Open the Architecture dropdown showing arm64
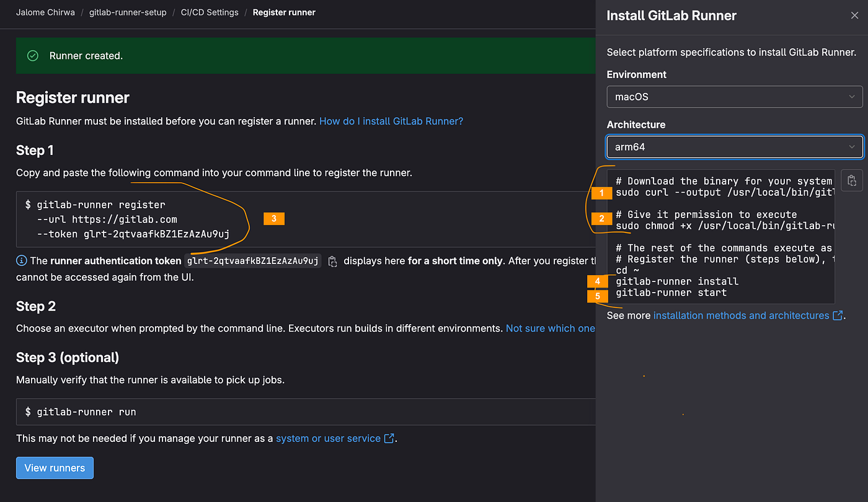The image size is (868, 502). pyautogui.click(x=735, y=147)
